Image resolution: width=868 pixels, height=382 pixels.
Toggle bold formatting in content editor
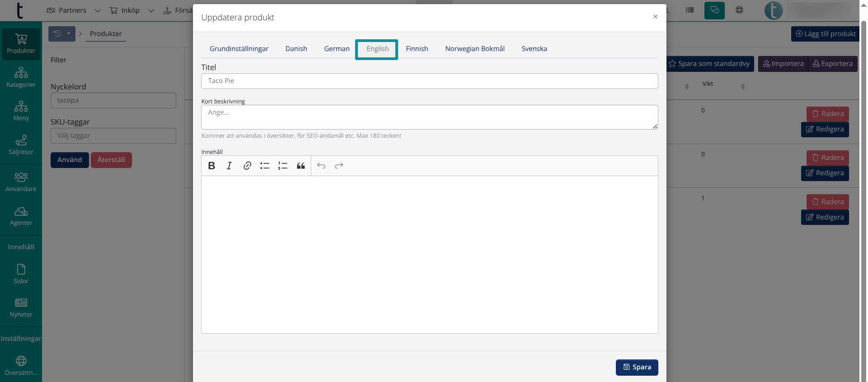211,166
